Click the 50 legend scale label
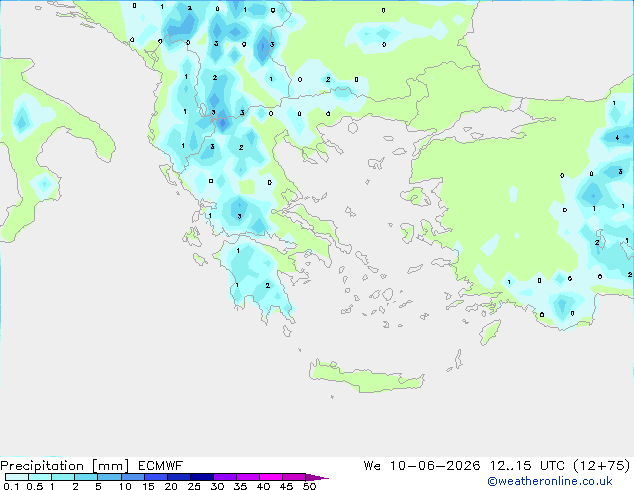 309,486
